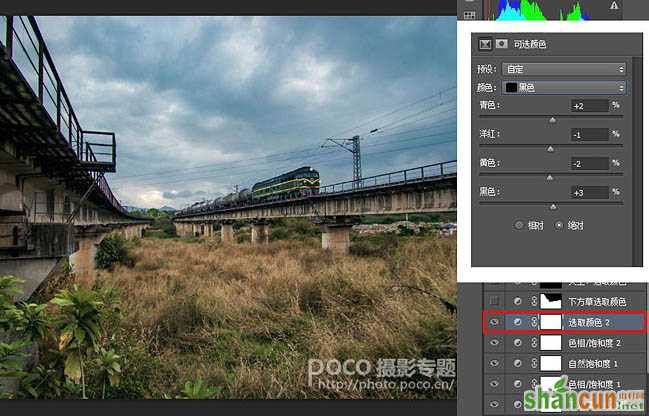Screen dimensions: 649x416
Task: Click the grid panel icon left of histogram
Action: coord(469,15)
